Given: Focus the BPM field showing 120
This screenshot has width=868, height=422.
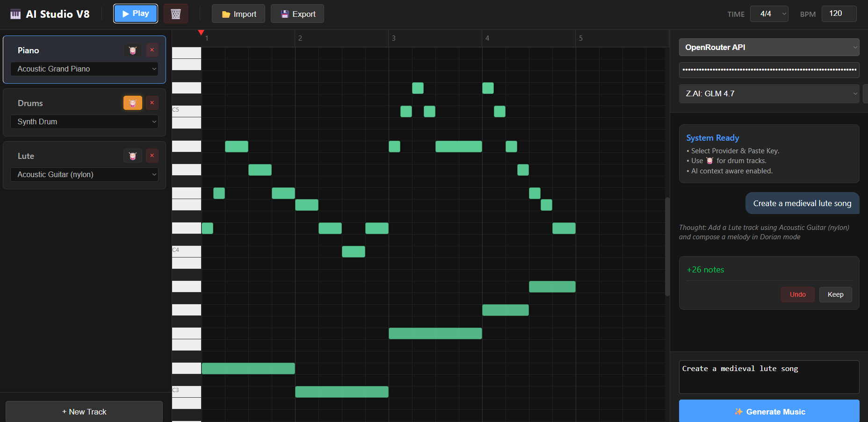Looking at the screenshot, I should click(839, 14).
